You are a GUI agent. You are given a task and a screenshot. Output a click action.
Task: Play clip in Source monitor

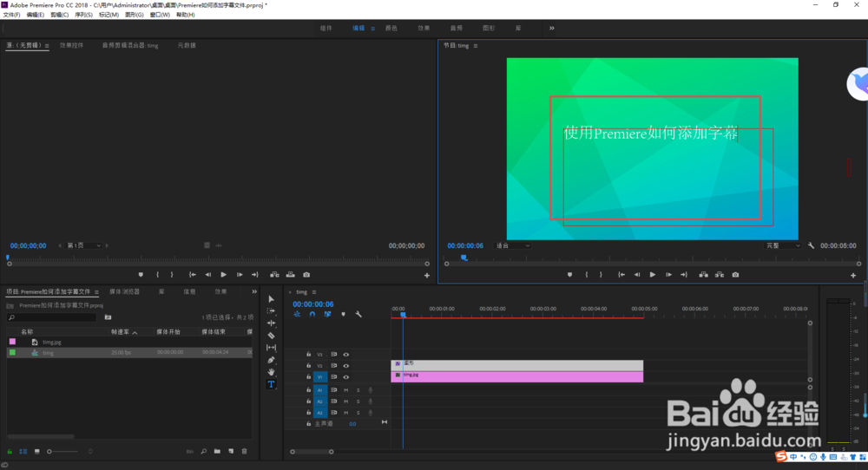click(224, 275)
